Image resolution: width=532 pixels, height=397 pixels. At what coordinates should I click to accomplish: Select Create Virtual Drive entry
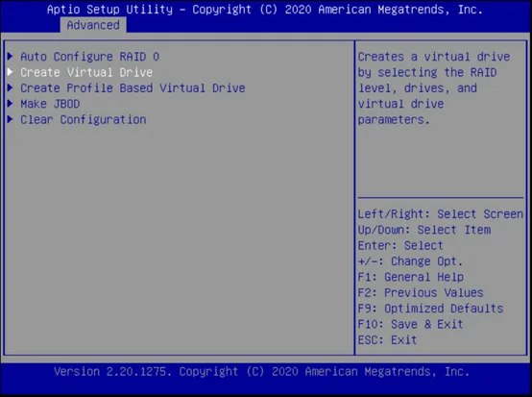pyautogui.click(x=86, y=72)
